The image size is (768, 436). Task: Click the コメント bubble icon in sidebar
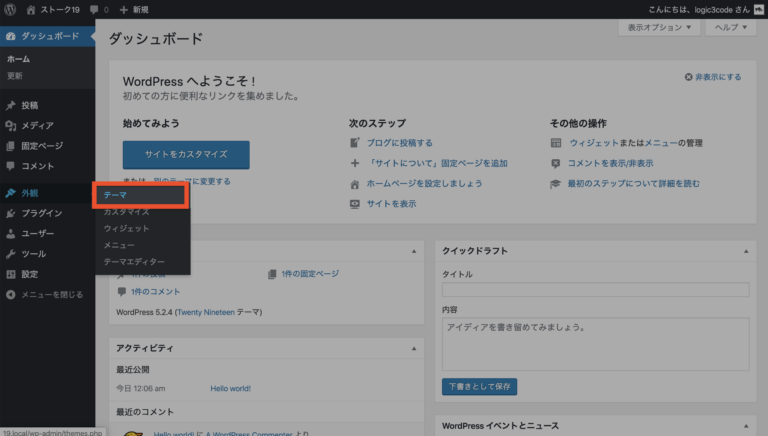[x=10, y=166]
